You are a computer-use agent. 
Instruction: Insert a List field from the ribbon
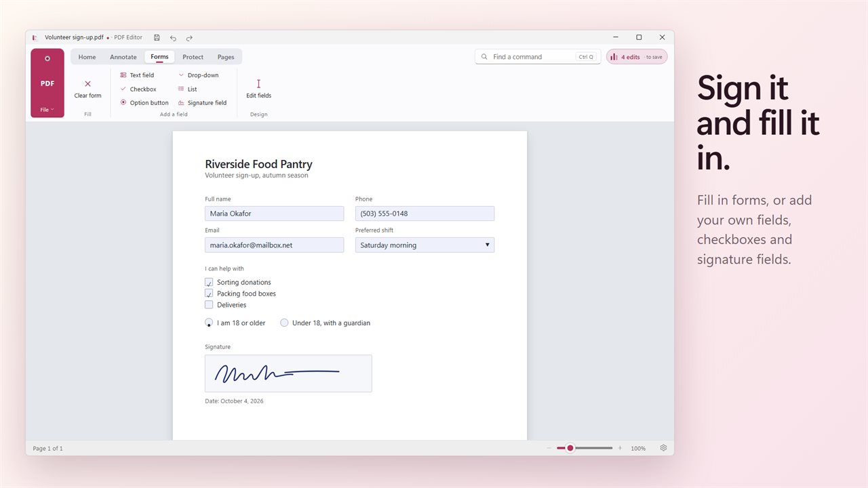(187, 89)
